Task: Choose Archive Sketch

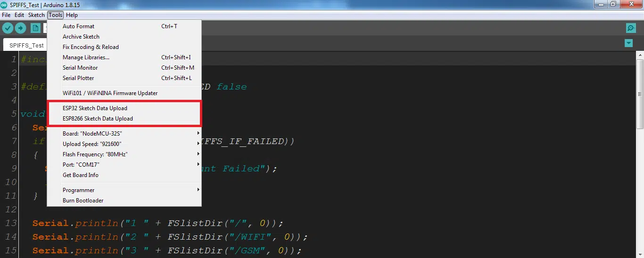Action: pyautogui.click(x=124, y=37)
